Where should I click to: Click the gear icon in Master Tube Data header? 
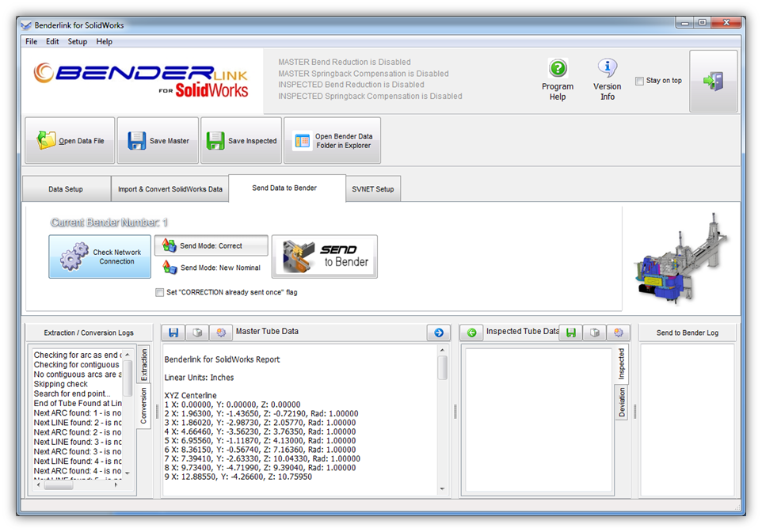point(221,332)
